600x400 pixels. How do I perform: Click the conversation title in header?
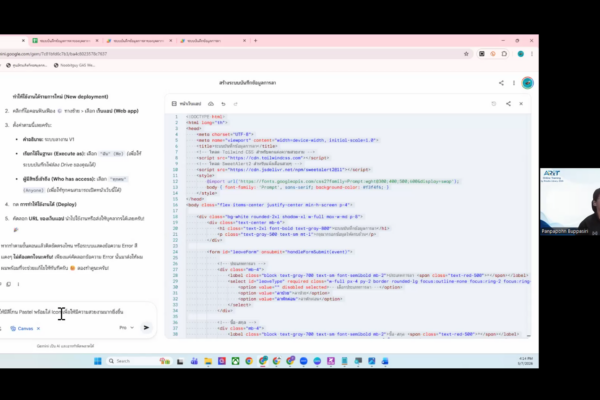point(248,83)
